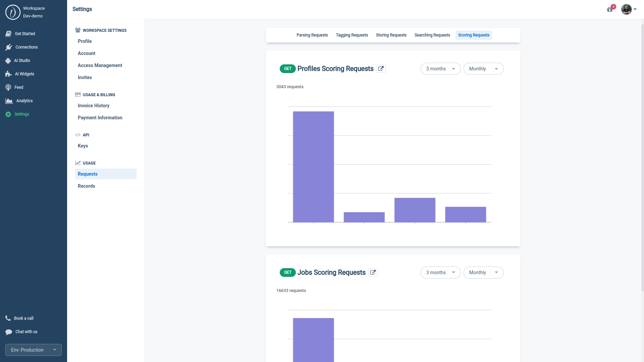
Task: Navigate to Analytics in sidebar
Action: (x=24, y=101)
